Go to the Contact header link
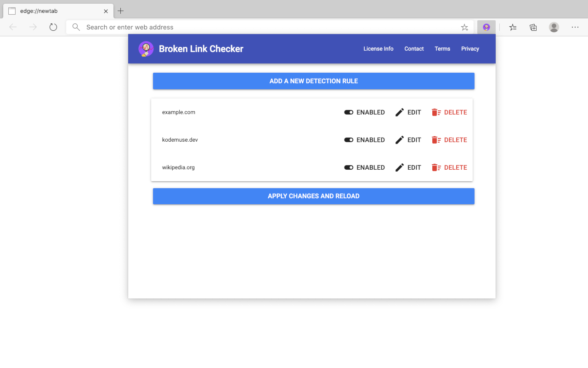The height and width of the screenshot is (368, 588). [x=414, y=49]
